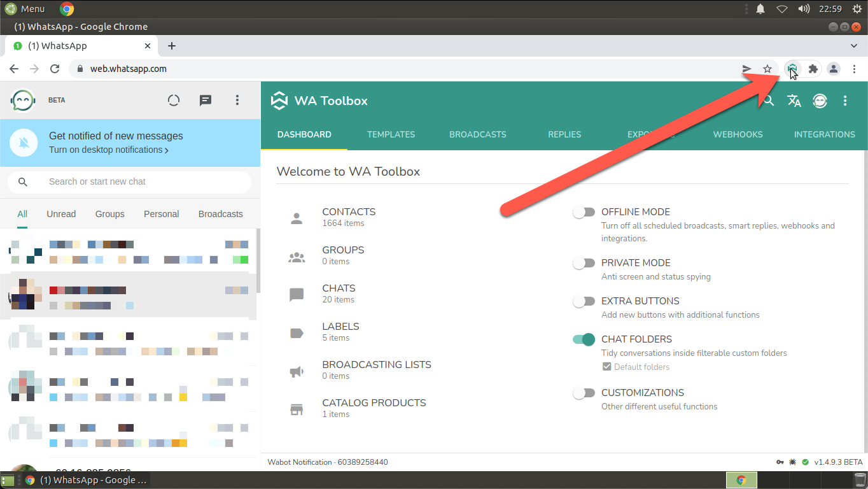Launch Chrome from top panel icon
This screenshot has height=489, width=868.
67,9
